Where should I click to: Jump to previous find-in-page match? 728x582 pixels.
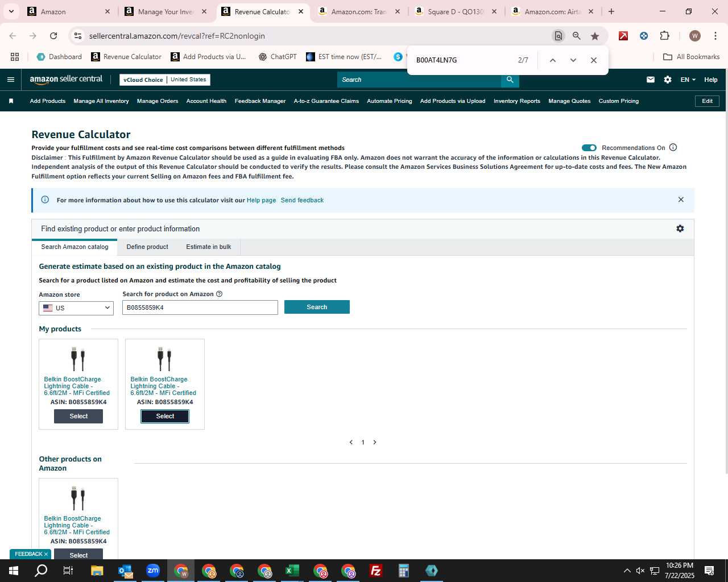pyautogui.click(x=552, y=60)
